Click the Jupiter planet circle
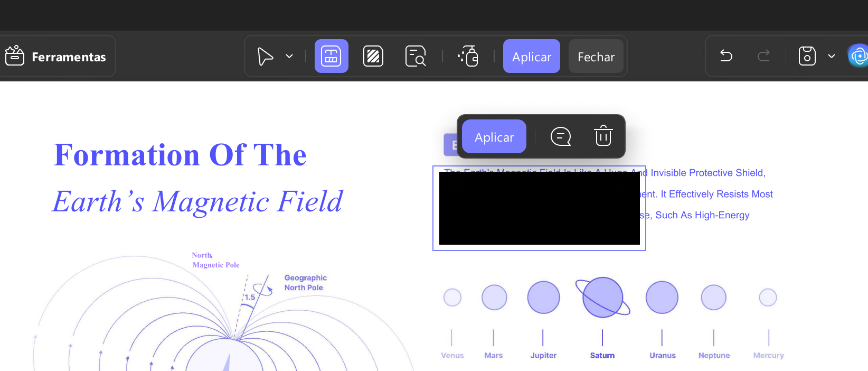Screen dimensions: 868x371 pyautogui.click(x=543, y=298)
